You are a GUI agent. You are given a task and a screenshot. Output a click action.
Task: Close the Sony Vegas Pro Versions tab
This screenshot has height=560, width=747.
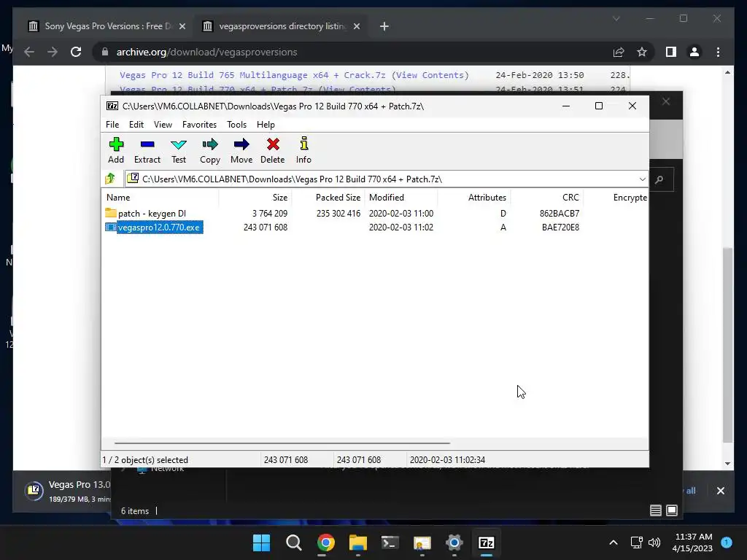[x=182, y=27]
